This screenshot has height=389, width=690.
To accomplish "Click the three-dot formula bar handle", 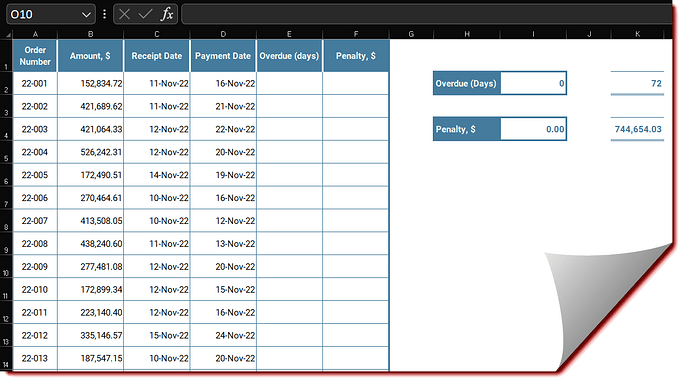I will (104, 15).
